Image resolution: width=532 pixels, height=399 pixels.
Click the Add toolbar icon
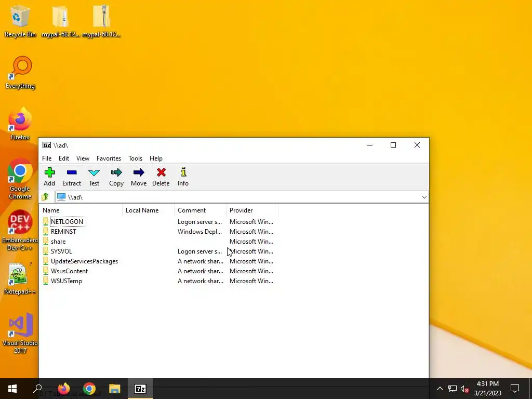[x=49, y=177]
